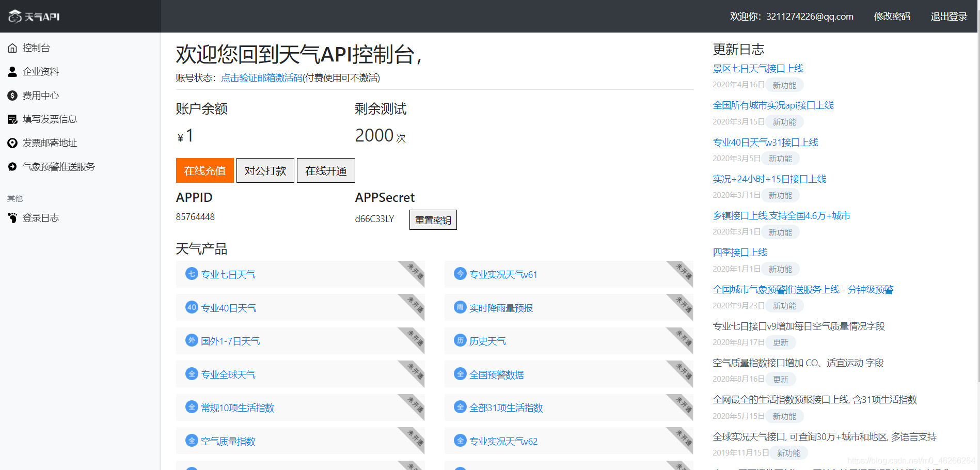
Task: Click the 全 icon of 全部31项生活指数
Action: 460,407
